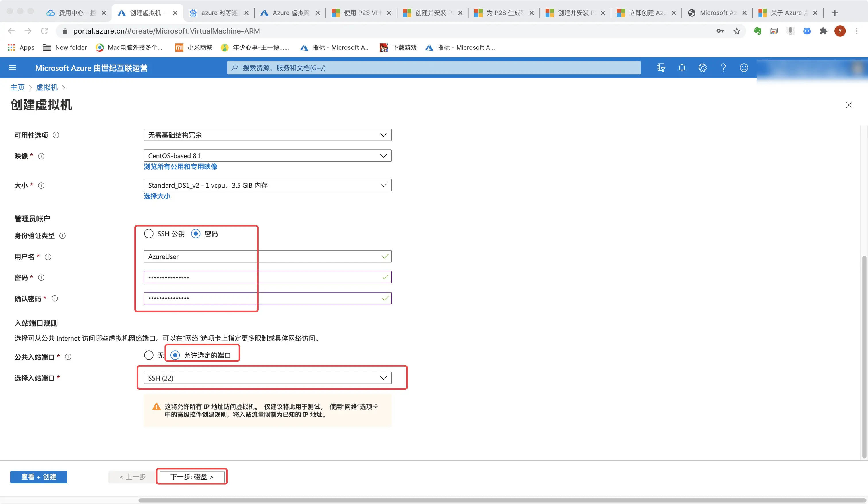868x504 pixels.
Task: Select the SSH 公钥 radio button
Action: (x=148, y=234)
